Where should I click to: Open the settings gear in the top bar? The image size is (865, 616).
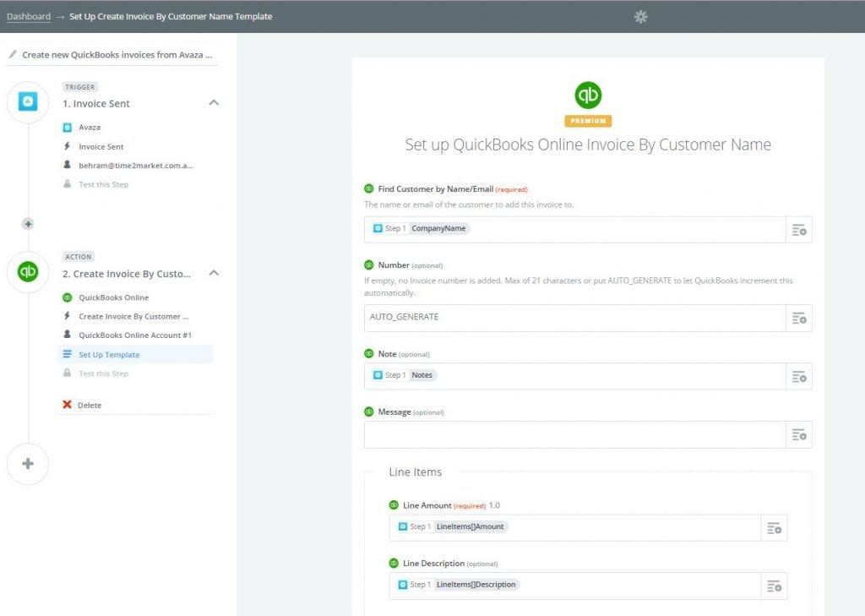[x=640, y=16]
